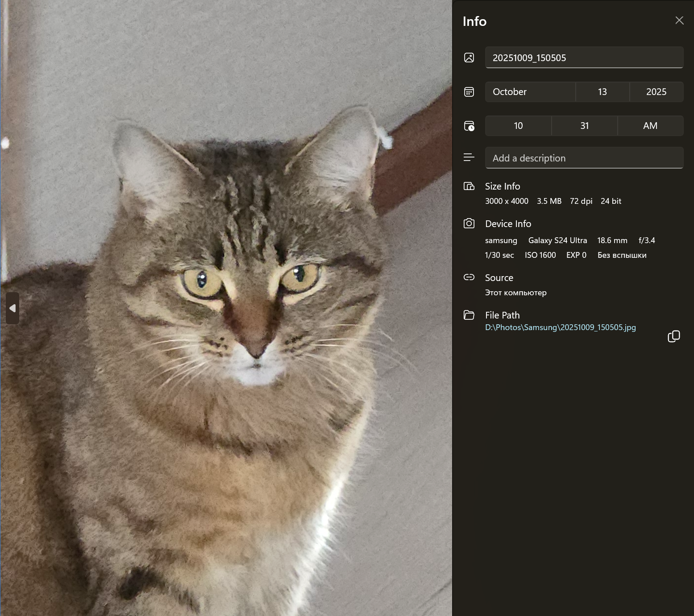Edit the filename field 20251009_150505
Viewport: 694px width, 616px height.
tap(584, 58)
